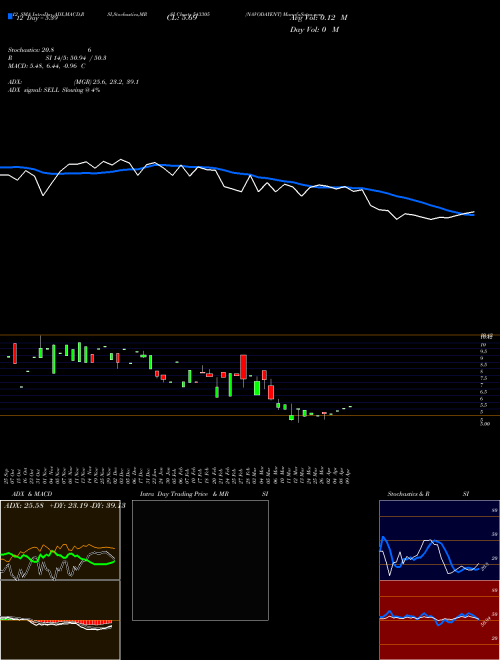
Task: Click the 'SI 14/5: 50.94 / 50.3' value
Action: pyautogui.click(x=76, y=58)
